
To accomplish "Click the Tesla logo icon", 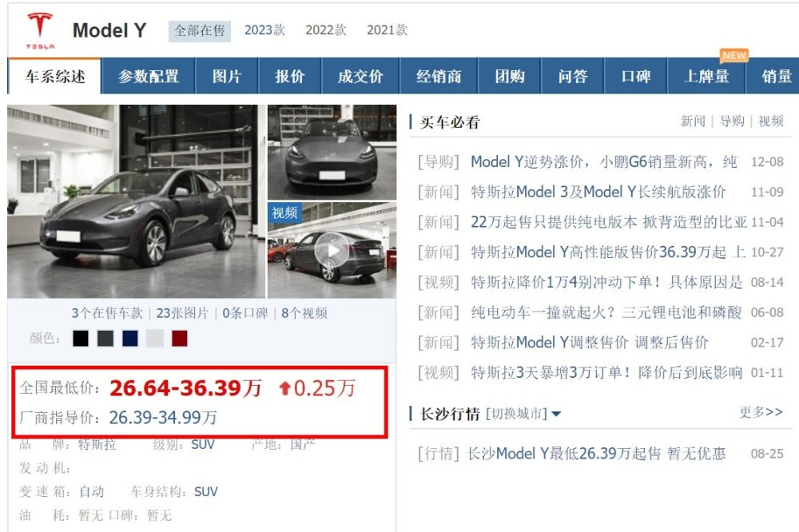I will [x=40, y=30].
